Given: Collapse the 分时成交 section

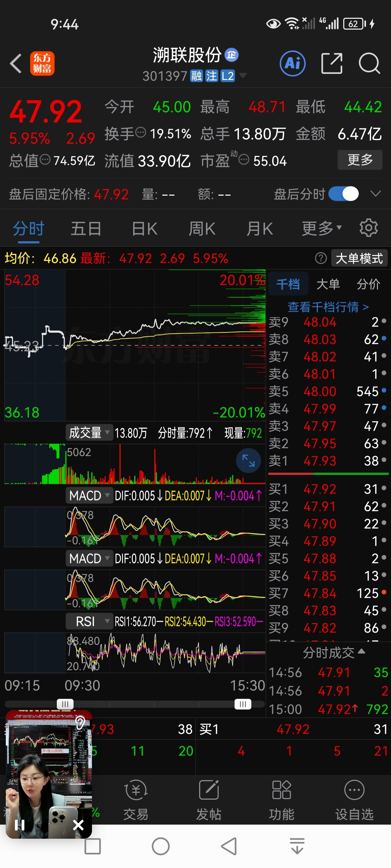Looking at the screenshot, I should 334,652.
